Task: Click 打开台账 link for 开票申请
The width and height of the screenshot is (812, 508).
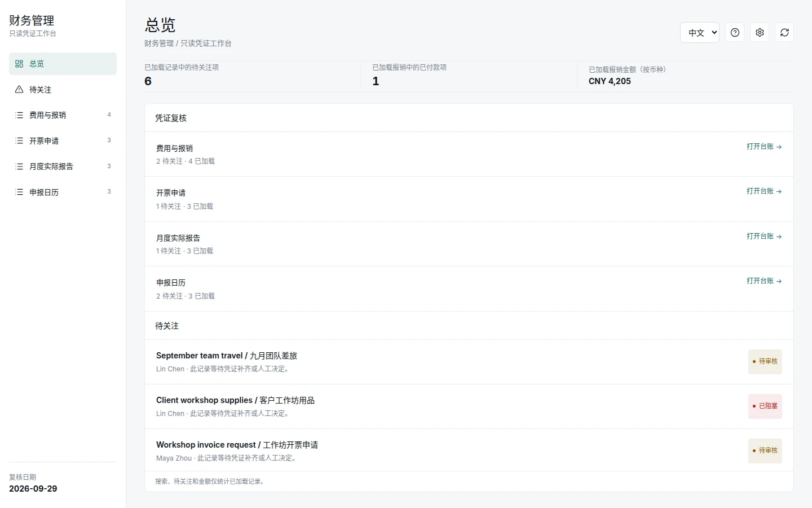Action: 764,191
